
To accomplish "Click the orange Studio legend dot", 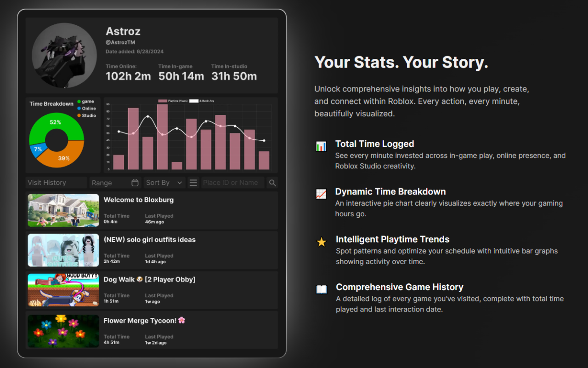I will [x=79, y=115].
